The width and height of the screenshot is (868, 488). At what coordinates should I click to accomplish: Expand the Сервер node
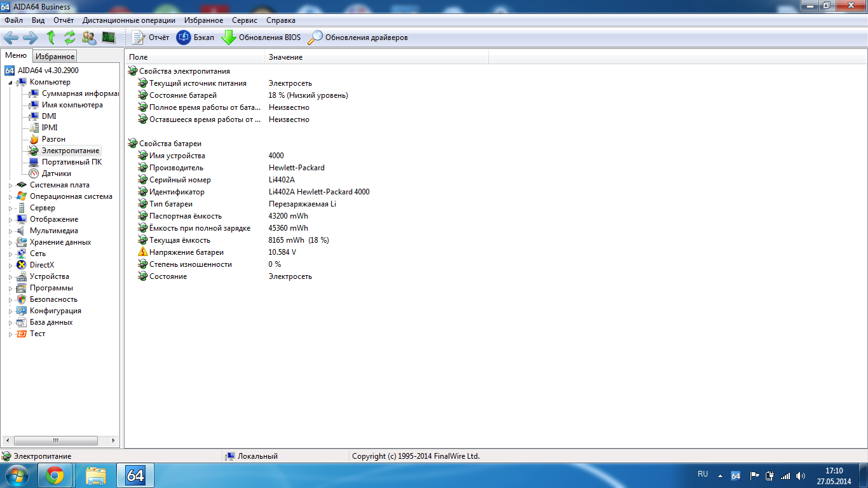[10, 208]
